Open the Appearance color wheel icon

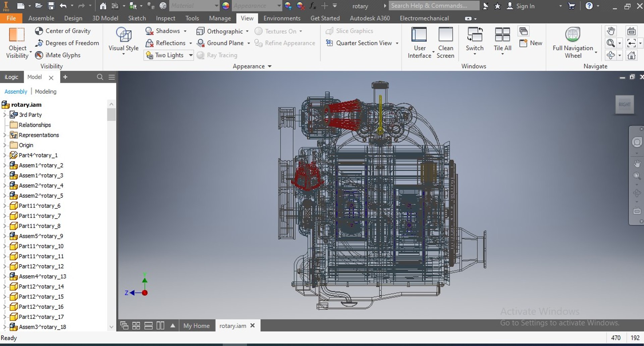click(226, 6)
